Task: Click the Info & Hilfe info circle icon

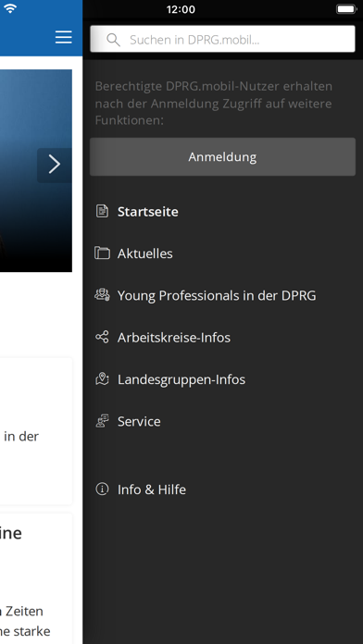Action: click(102, 489)
